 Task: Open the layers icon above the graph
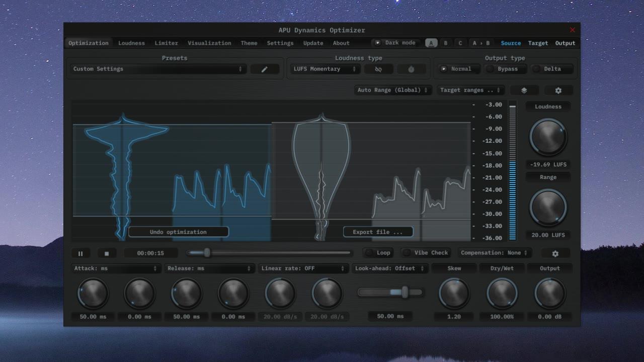[x=524, y=90]
